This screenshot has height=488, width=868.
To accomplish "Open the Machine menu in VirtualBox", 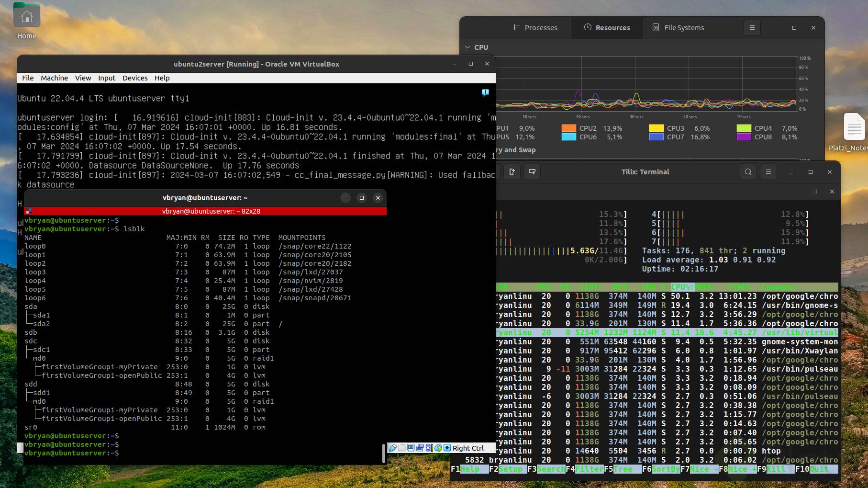I will tap(54, 78).
